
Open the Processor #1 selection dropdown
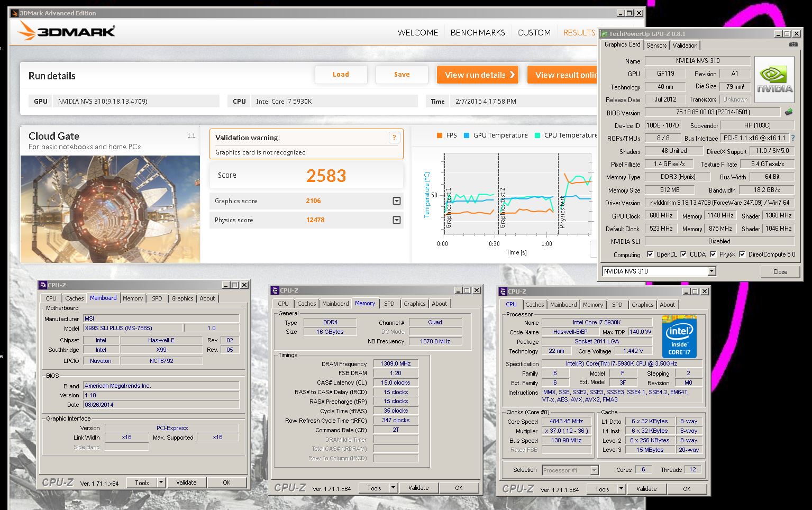(594, 470)
